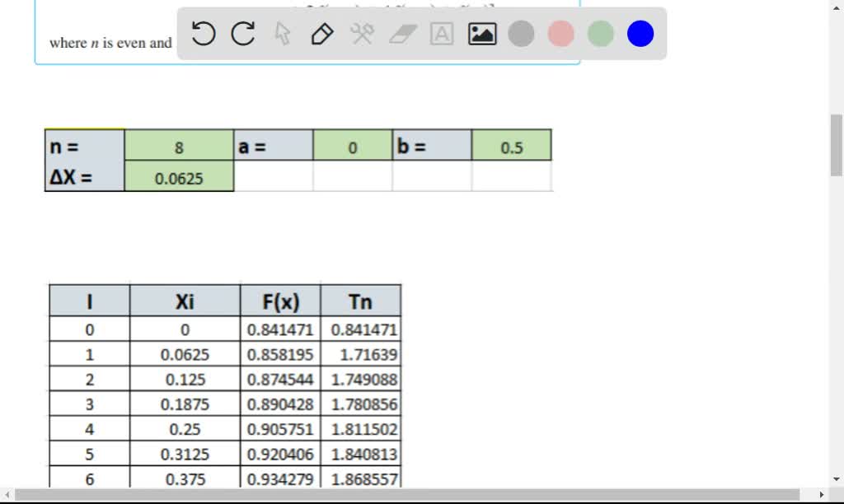The image size is (844, 504).
Task: Click the horizontal scrollbar thumb
Action: [407, 494]
